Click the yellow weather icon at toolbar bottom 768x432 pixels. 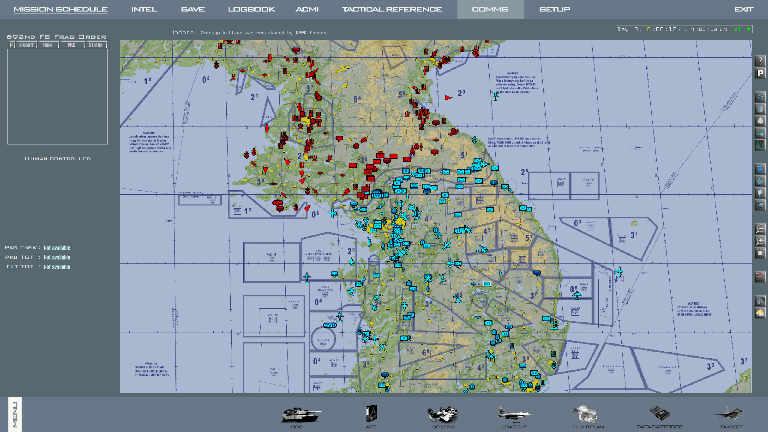coord(760,312)
